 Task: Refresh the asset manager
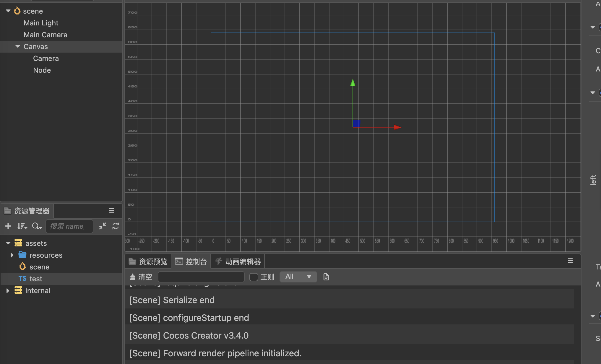tap(116, 226)
